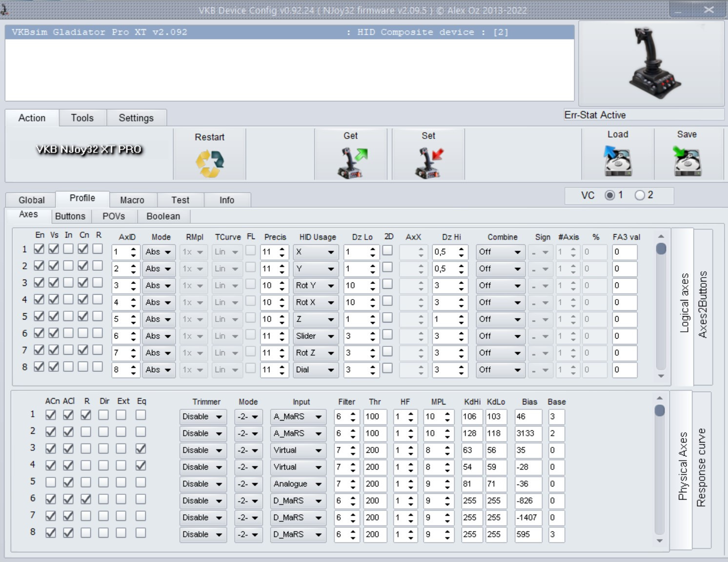Open the Tools menu tab
The image size is (728, 562).
[82, 118]
